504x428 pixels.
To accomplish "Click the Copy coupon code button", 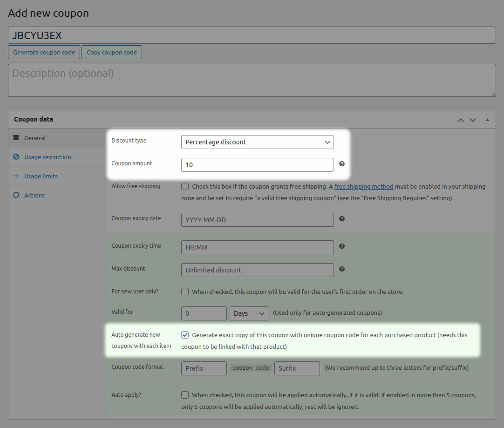I will tap(112, 52).
